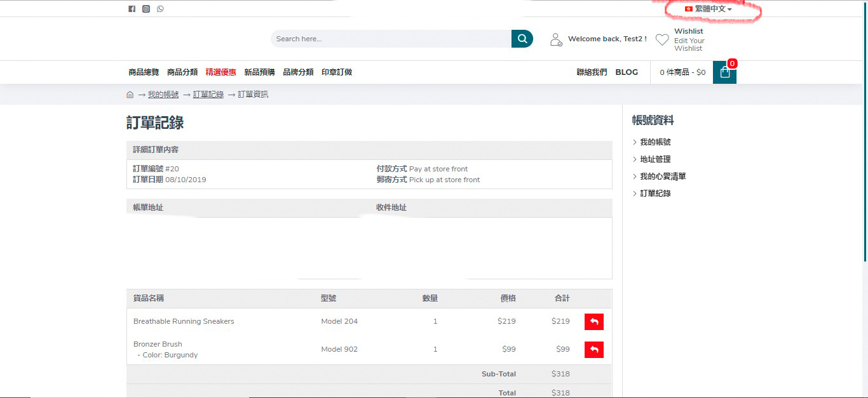This screenshot has height=398, width=868.
Task: Open 我的帳號 in sidebar
Action: click(656, 142)
